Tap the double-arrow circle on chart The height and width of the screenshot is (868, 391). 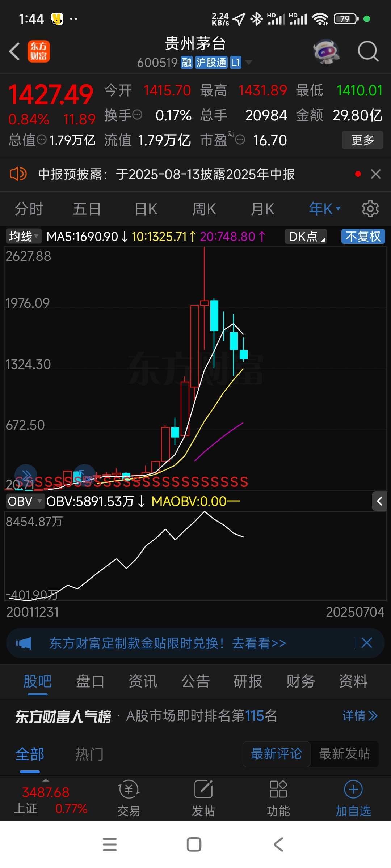coord(26,475)
